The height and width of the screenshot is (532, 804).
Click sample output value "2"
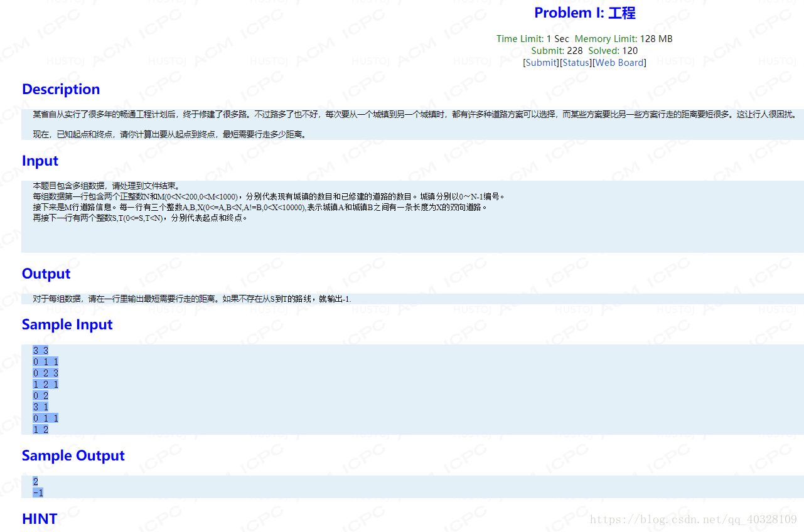36,481
